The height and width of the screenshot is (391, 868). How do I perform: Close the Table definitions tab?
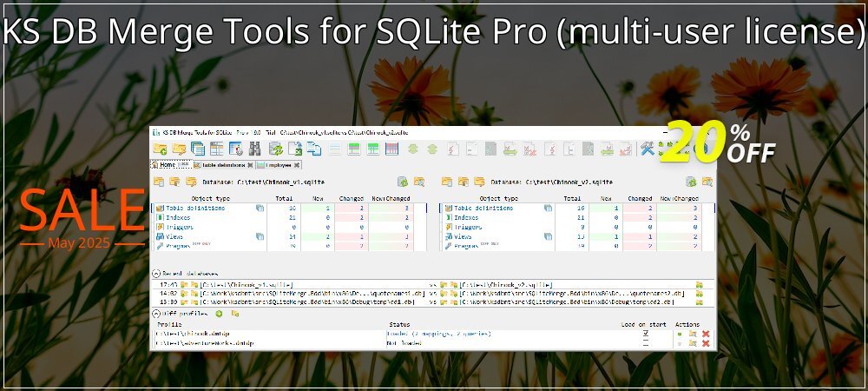point(250,165)
